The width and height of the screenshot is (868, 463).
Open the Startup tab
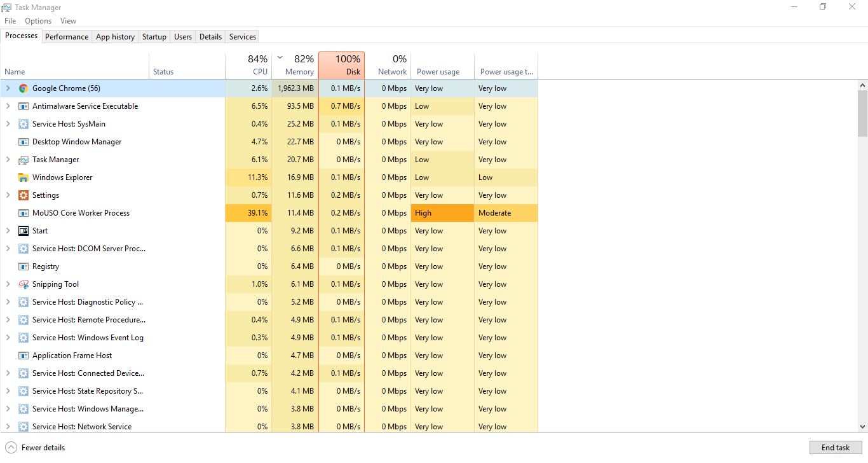(x=154, y=37)
